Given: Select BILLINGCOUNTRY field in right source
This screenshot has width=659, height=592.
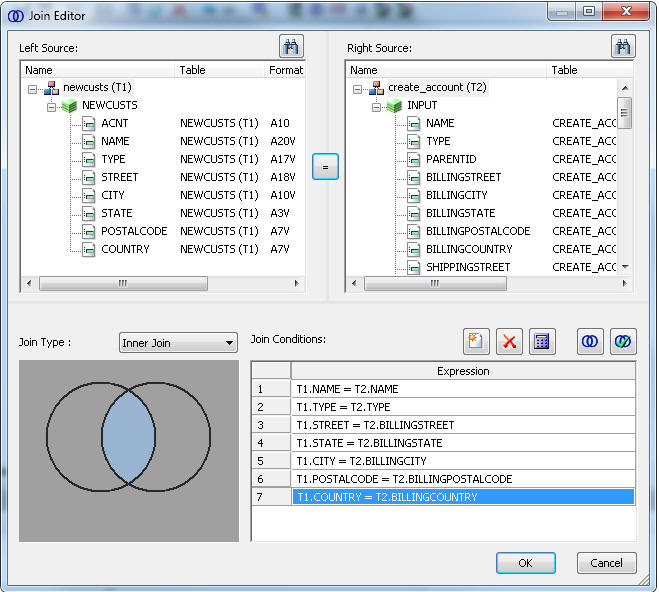Looking at the screenshot, I should [469, 249].
